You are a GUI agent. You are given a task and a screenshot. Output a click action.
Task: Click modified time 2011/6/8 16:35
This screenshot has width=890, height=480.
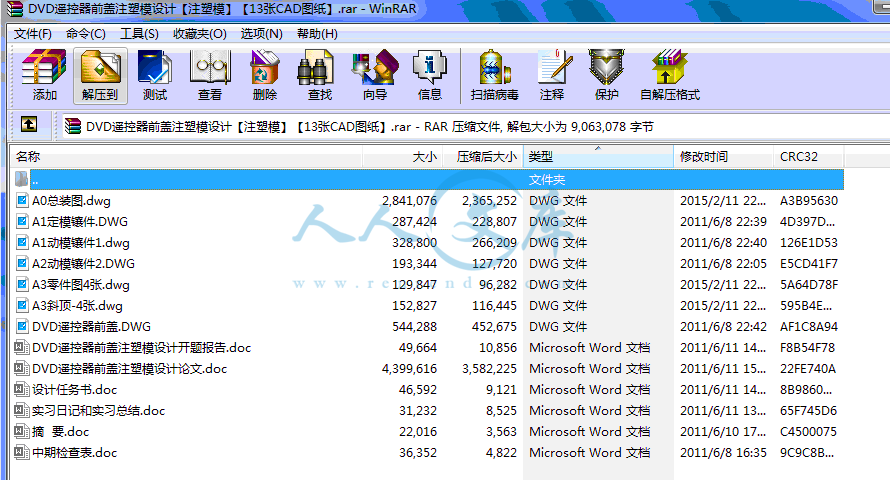pyautogui.click(x=723, y=453)
